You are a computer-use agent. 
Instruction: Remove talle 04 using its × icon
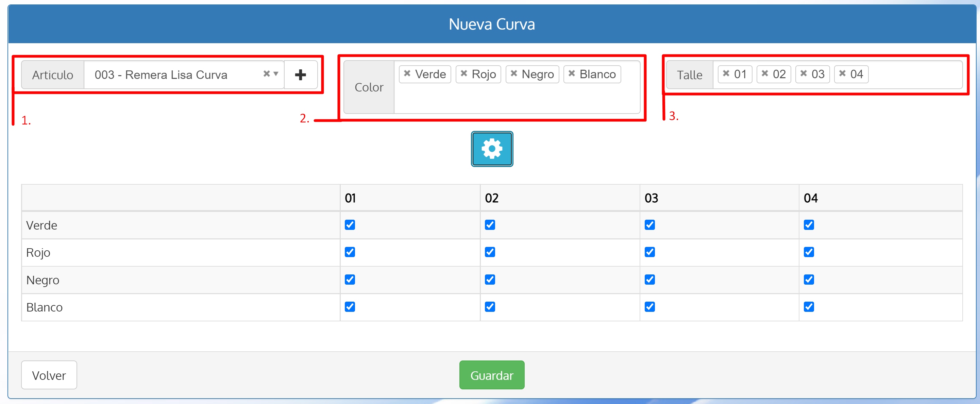pos(842,74)
